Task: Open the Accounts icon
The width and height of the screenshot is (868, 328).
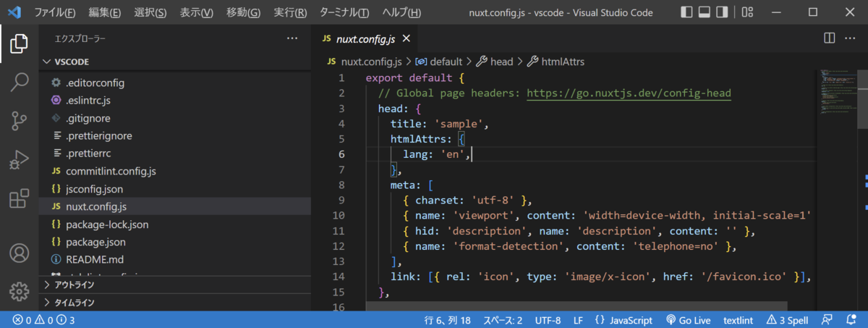Action: click(20, 253)
